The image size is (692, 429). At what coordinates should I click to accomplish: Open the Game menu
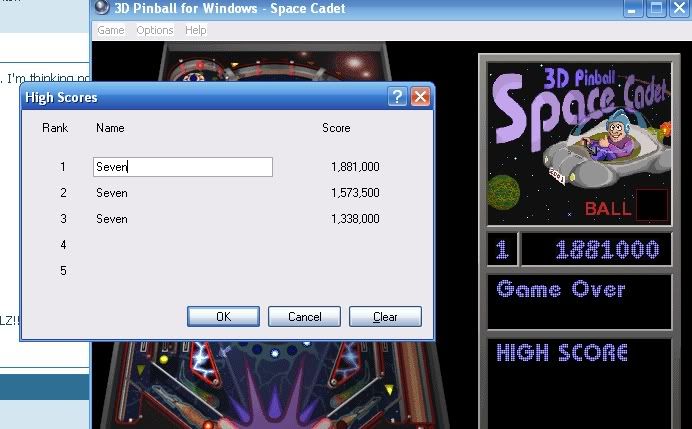coord(111,30)
